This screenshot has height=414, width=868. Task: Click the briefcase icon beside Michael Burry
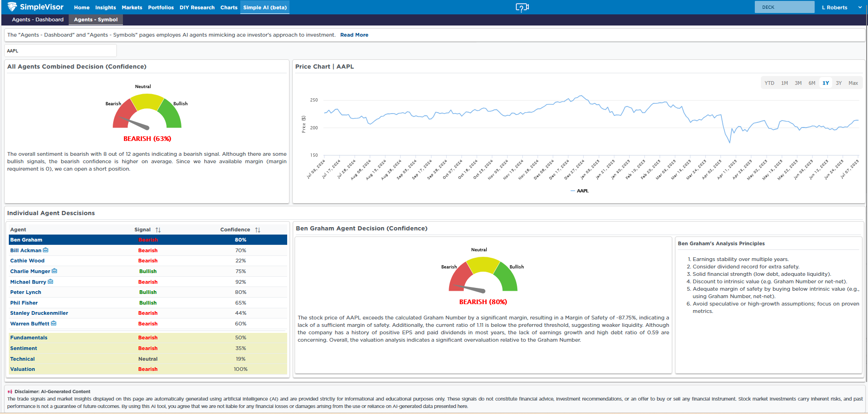(51, 281)
